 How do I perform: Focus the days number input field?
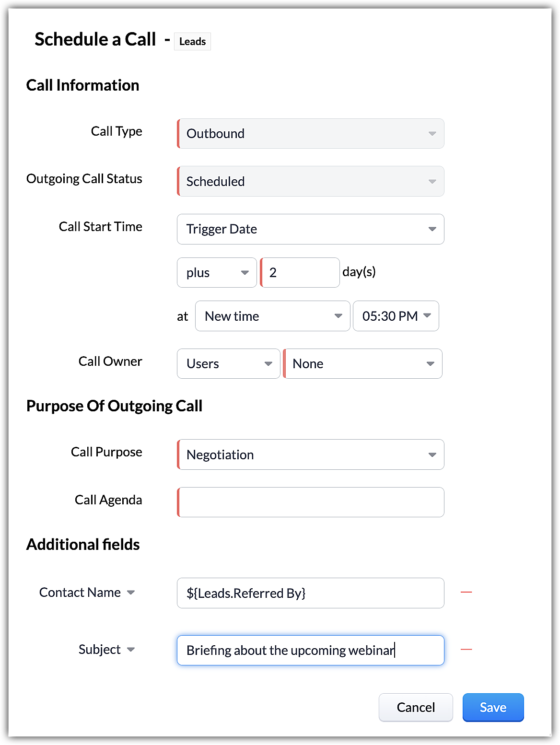pyautogui.click(x=301, y=273)
